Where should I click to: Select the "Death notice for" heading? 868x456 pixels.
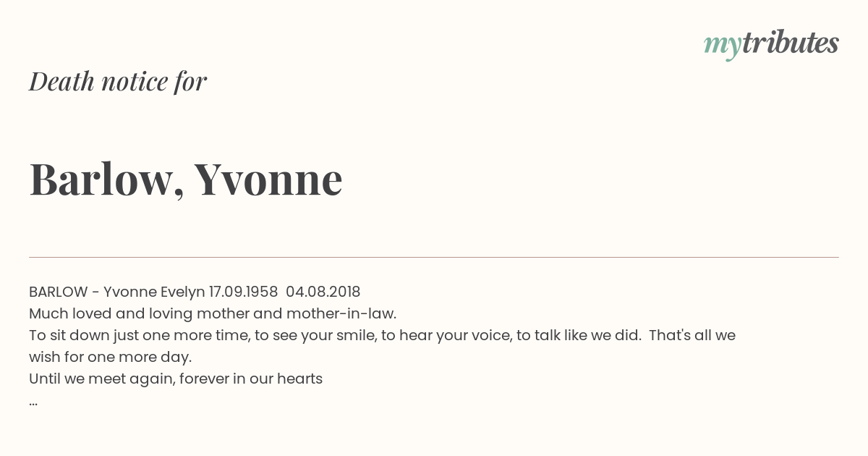[118, 81]
